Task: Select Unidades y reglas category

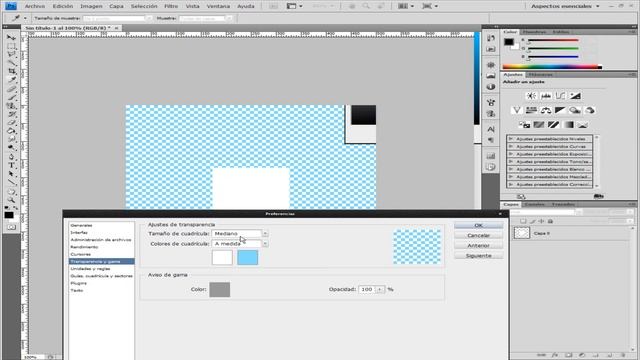Action: [x=90, y=269]
